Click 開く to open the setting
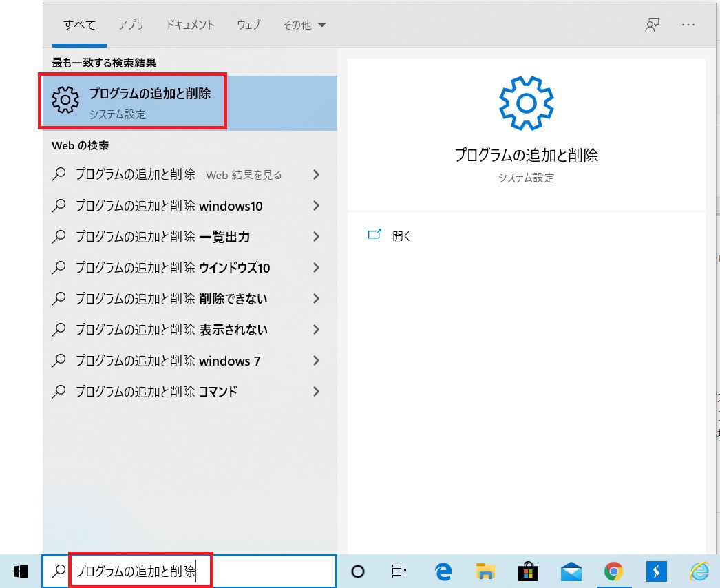This screenshot has height=588, width=720. click(x=401, y=235)
